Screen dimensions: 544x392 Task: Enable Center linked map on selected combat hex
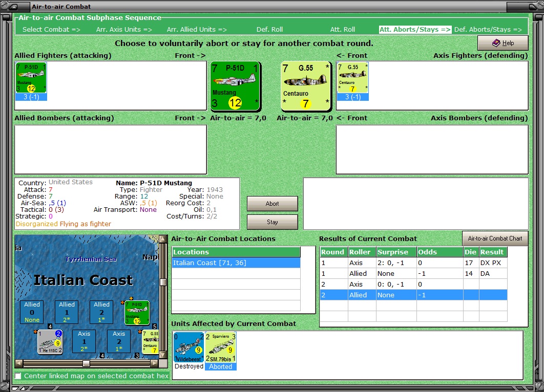pyautogui.click(x=18, y=376)
